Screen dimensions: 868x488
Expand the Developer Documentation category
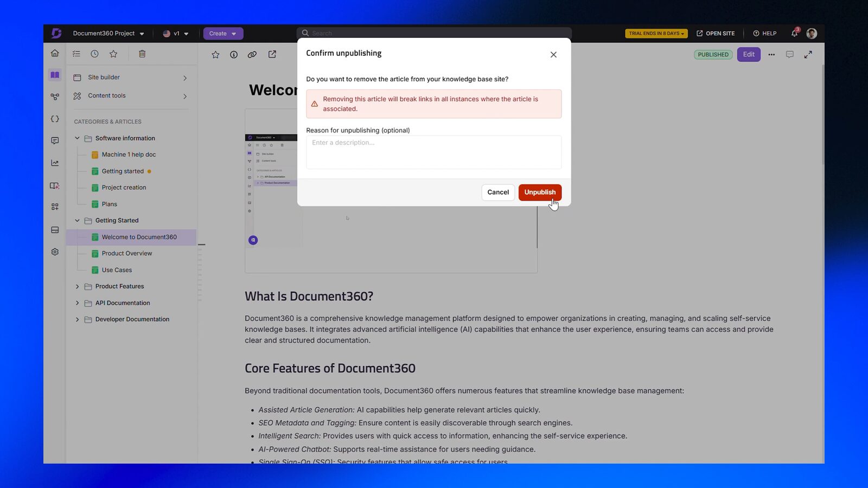point(77,319)
